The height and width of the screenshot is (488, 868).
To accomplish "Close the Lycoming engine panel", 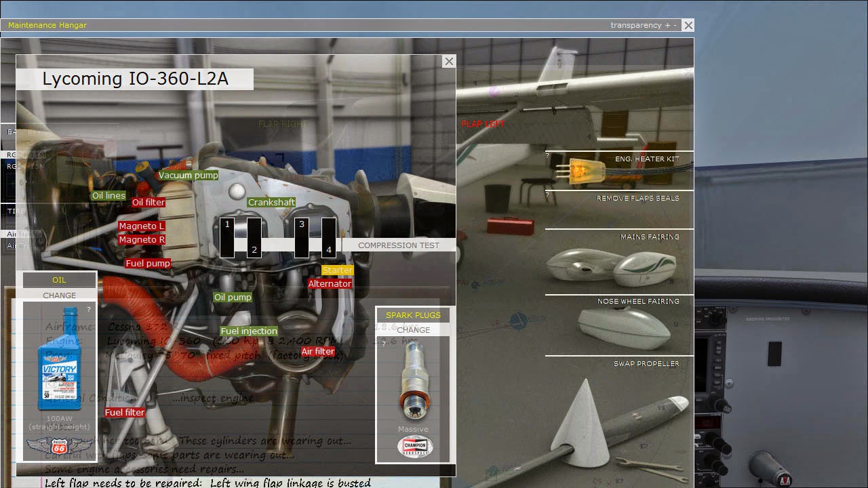I will (449, 62).
